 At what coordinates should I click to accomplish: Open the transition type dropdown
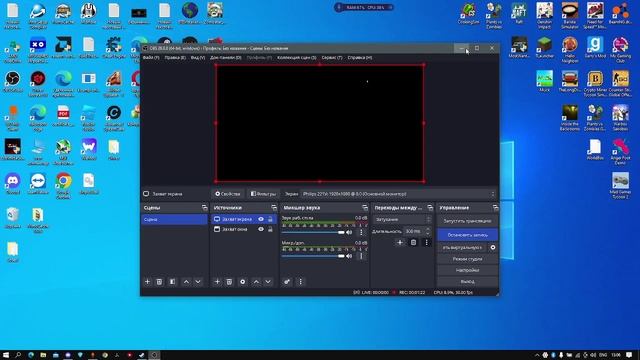402,220
